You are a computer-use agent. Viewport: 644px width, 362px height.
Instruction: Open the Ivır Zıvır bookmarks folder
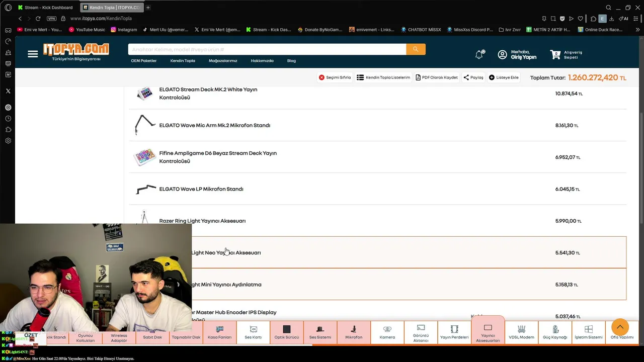pos(510,30)
